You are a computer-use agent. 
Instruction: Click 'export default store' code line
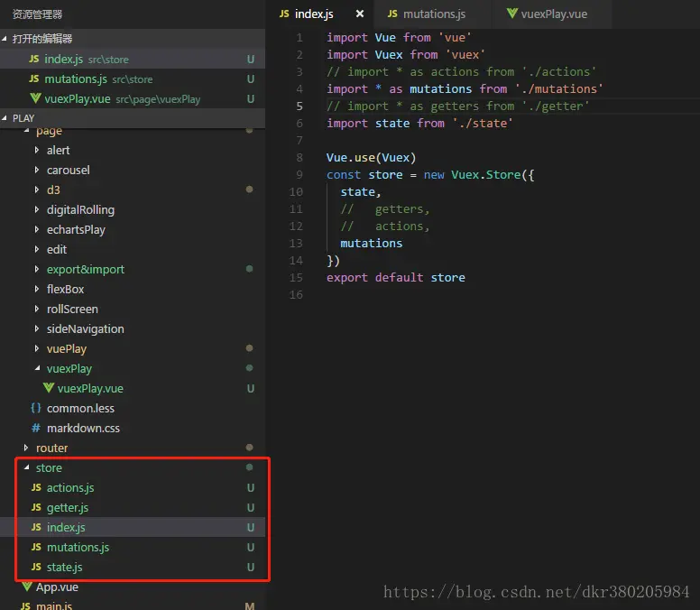(395, 278)
